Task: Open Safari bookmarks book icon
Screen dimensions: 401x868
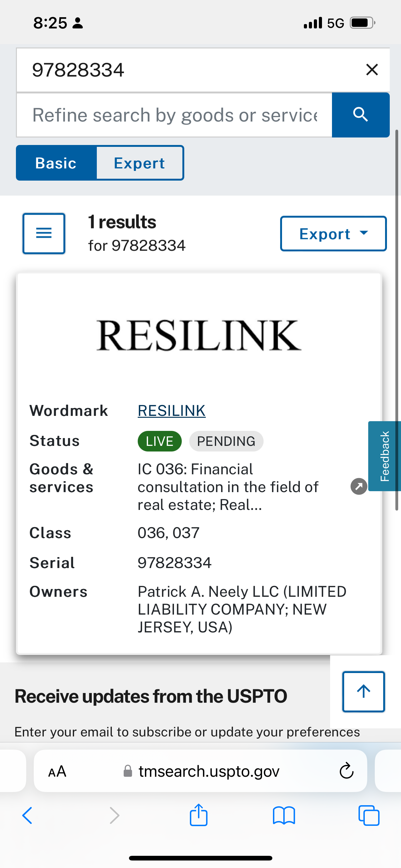Action: tap(284, 816)
